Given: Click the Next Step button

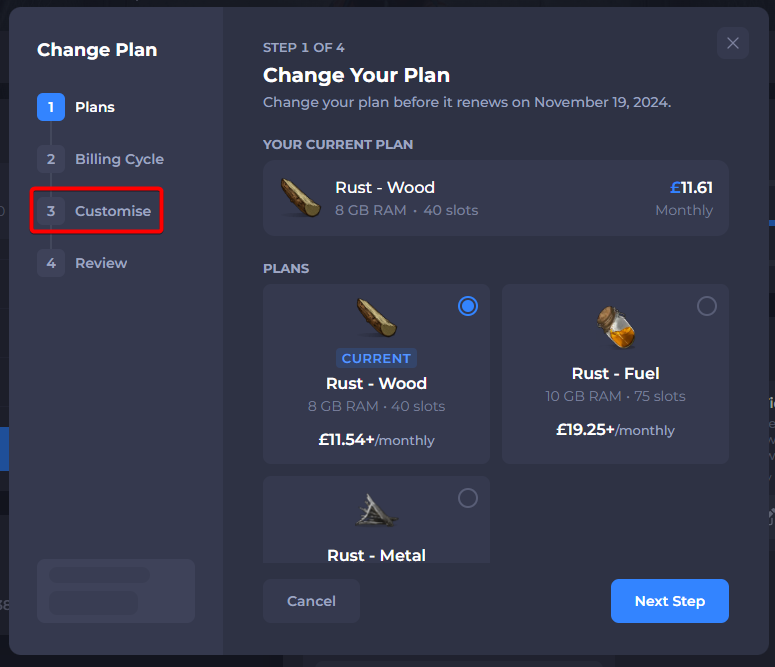Looking at the screenshot, I should [x=669, y=601].
